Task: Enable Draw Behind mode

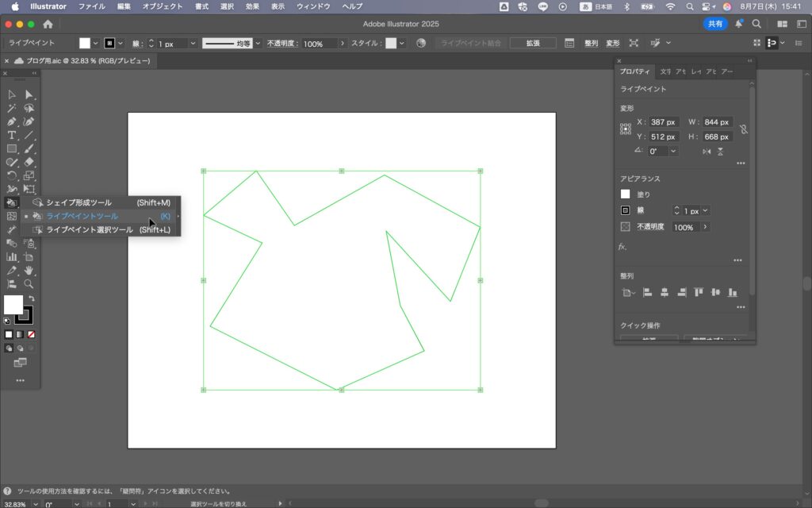Action: (20, 348)
